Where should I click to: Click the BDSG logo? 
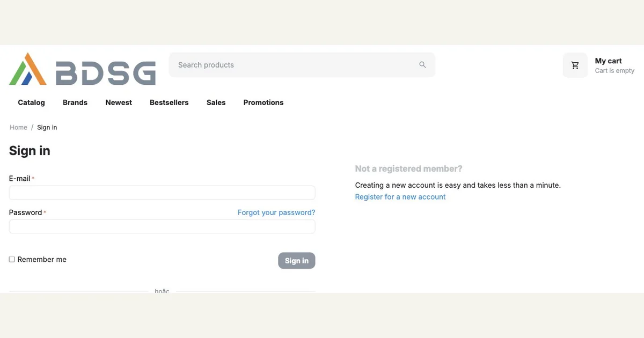(x=82, y=69)
